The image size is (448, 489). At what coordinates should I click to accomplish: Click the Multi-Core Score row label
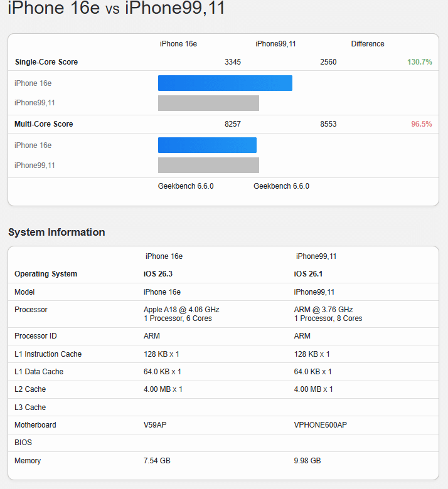point(44,124)
